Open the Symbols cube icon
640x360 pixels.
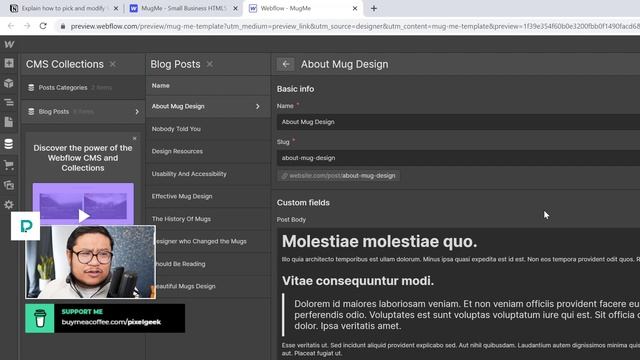tap(9, 83)
